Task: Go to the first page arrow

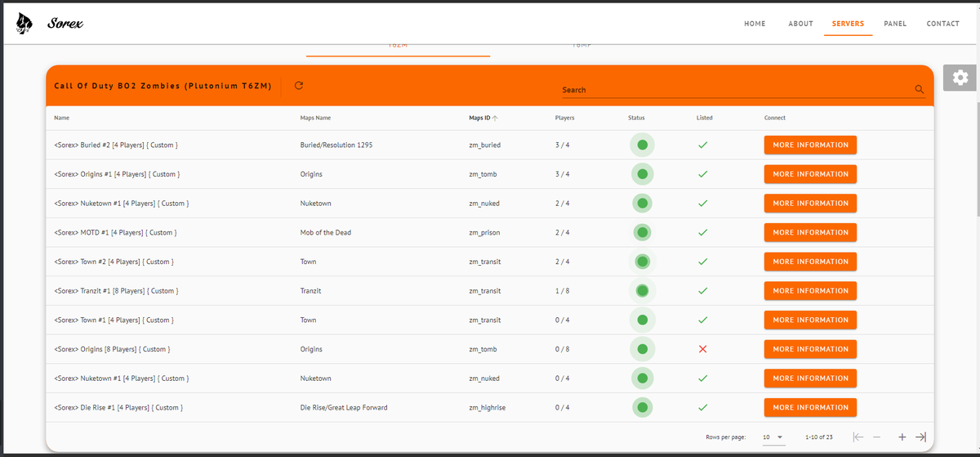Action: (x=857, y=437)
